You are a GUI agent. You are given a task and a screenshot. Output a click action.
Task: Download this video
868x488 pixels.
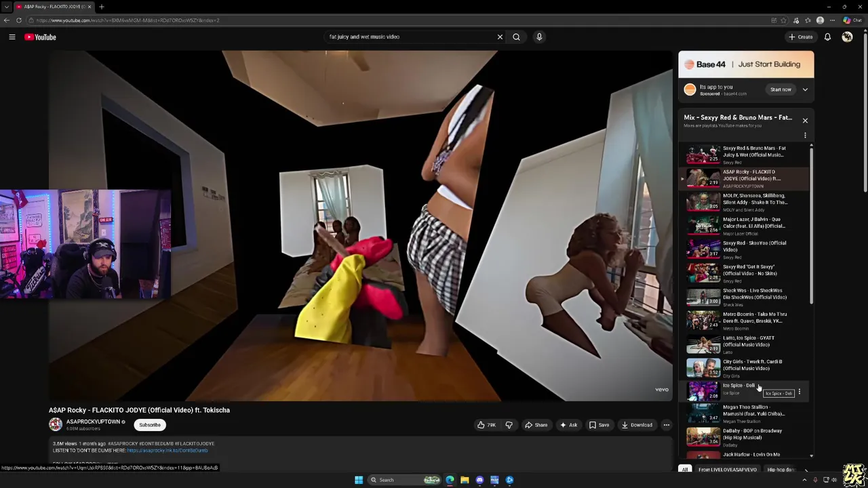pyautogui.click(x=637, y=425)
